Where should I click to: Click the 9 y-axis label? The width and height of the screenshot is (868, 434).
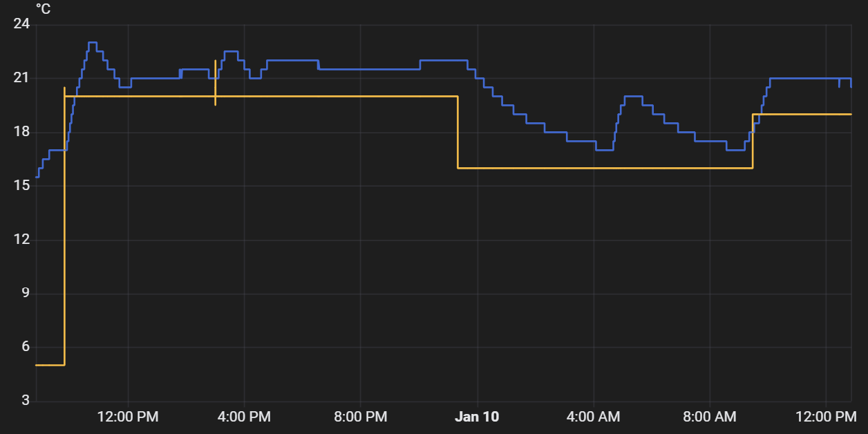pos(25,293)
